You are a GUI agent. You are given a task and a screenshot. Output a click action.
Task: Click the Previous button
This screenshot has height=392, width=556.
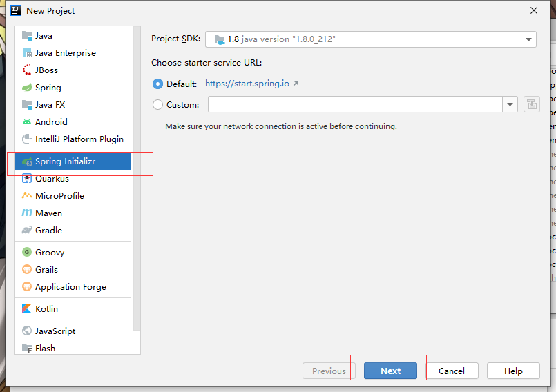(x=329, y=371)
